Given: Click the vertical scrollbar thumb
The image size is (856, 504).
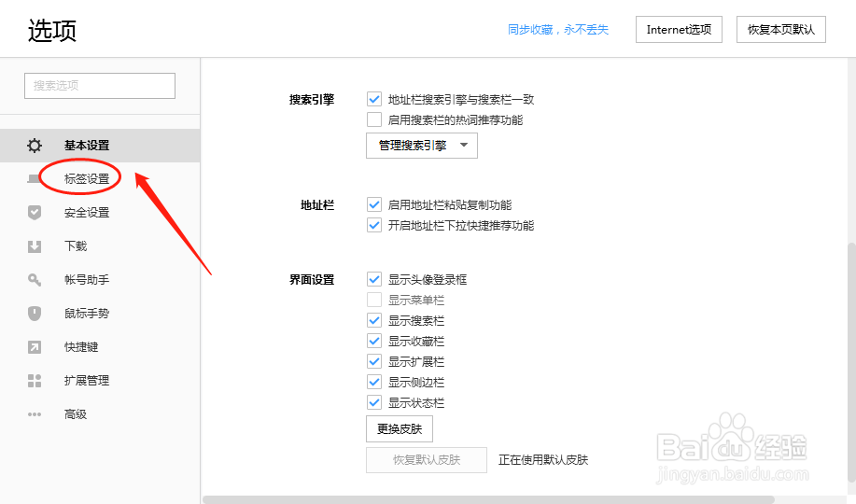Looking at the screenshot, I should [x=851, y=363].
